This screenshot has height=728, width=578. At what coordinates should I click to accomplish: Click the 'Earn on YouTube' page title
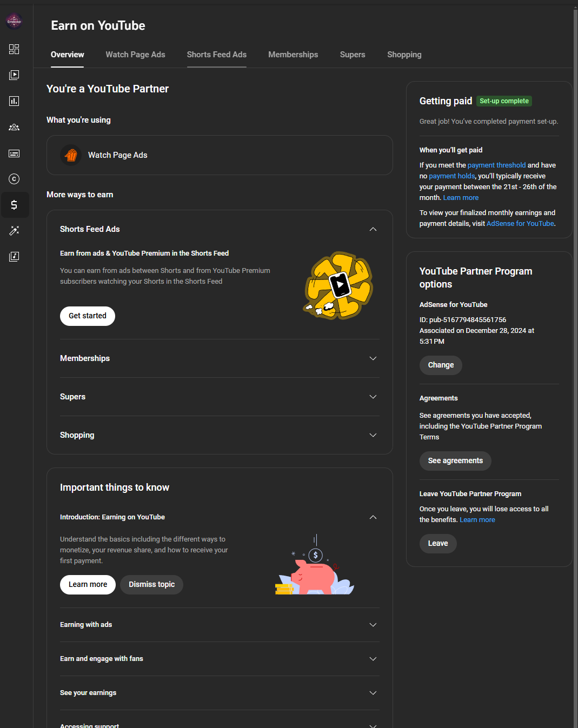(98, 25)
